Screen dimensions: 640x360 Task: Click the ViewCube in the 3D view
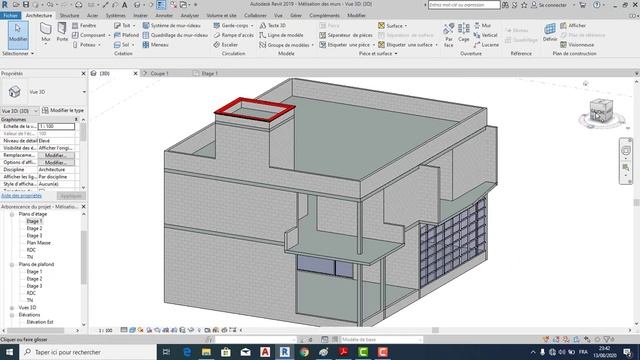point(601,111)
